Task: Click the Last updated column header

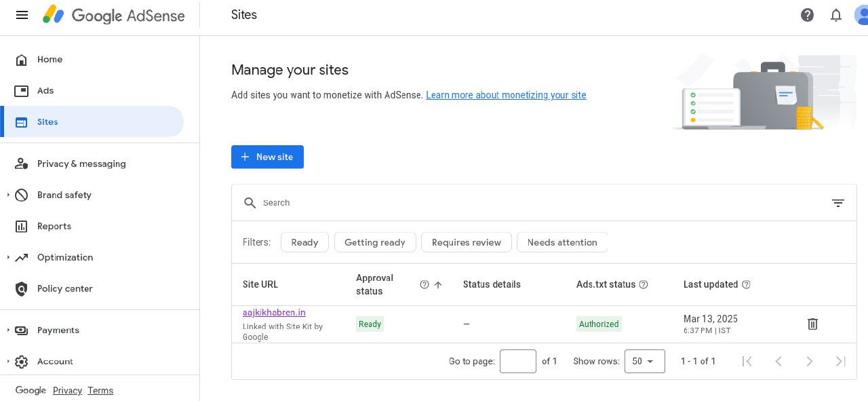Action: point(711,285)
